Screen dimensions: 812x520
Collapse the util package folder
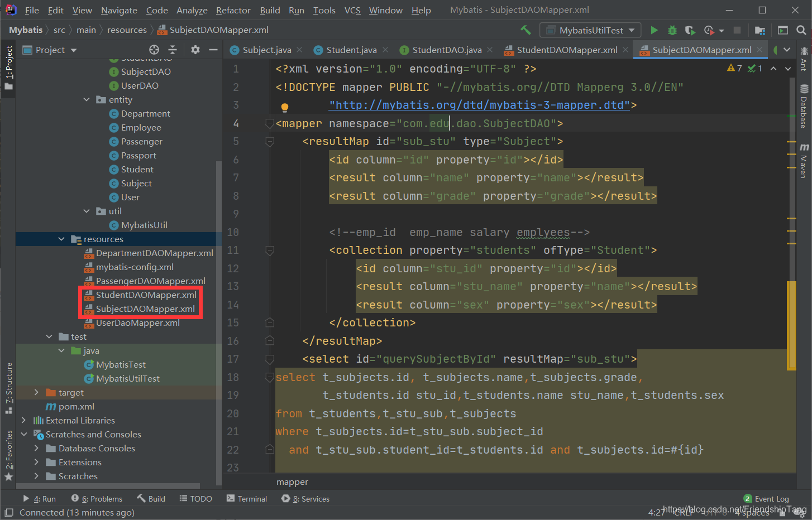coord(86,211)
